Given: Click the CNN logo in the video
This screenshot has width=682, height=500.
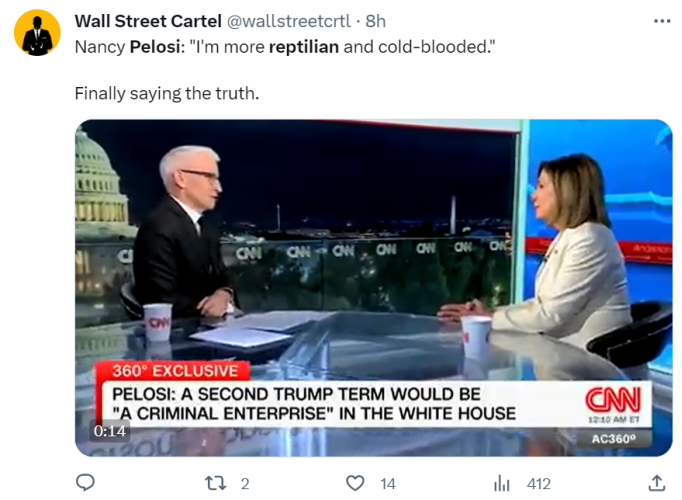Looking at the screenshot, I should (x=612, y=399).
